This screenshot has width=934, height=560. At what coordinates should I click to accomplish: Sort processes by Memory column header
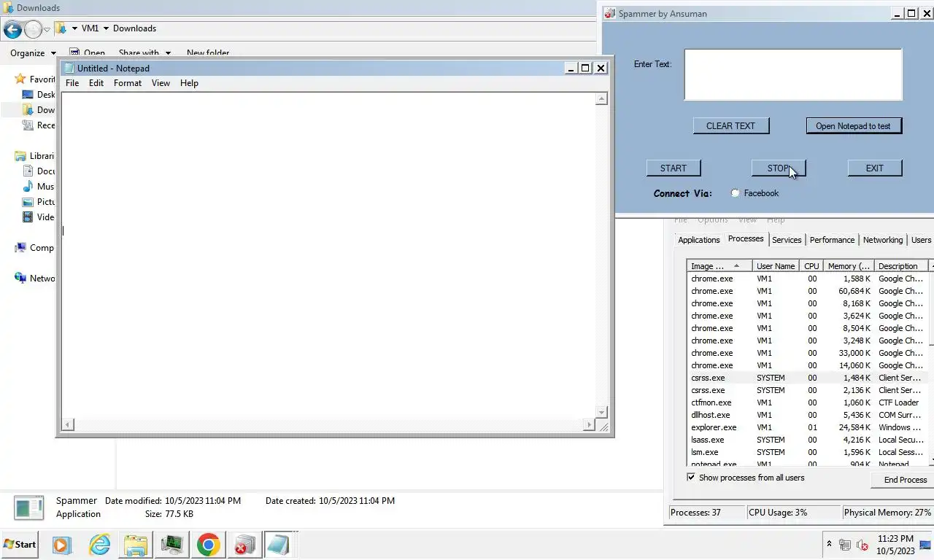point(849,266)
